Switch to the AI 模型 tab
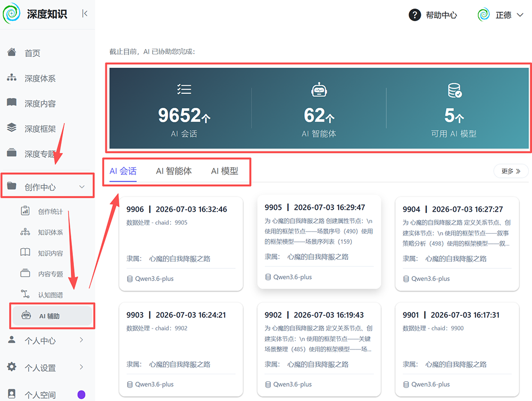This screenshot has width=532, height=401. [x=225, y=171]
